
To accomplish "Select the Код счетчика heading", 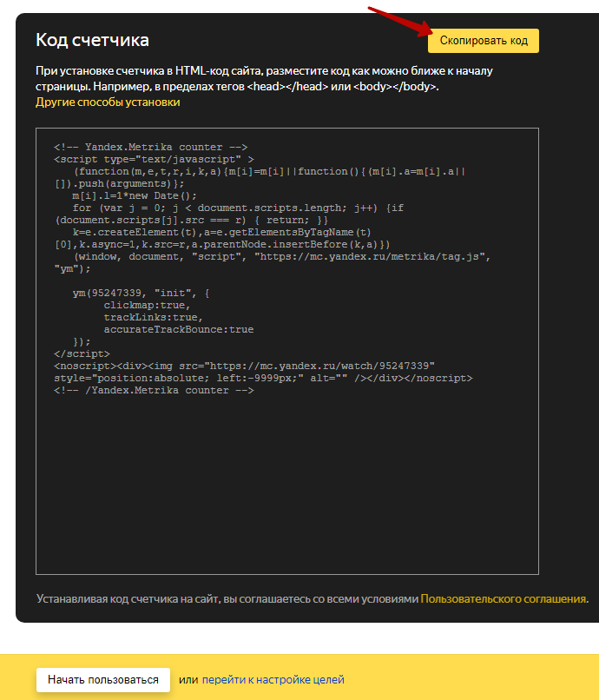I will pos(92,40).
